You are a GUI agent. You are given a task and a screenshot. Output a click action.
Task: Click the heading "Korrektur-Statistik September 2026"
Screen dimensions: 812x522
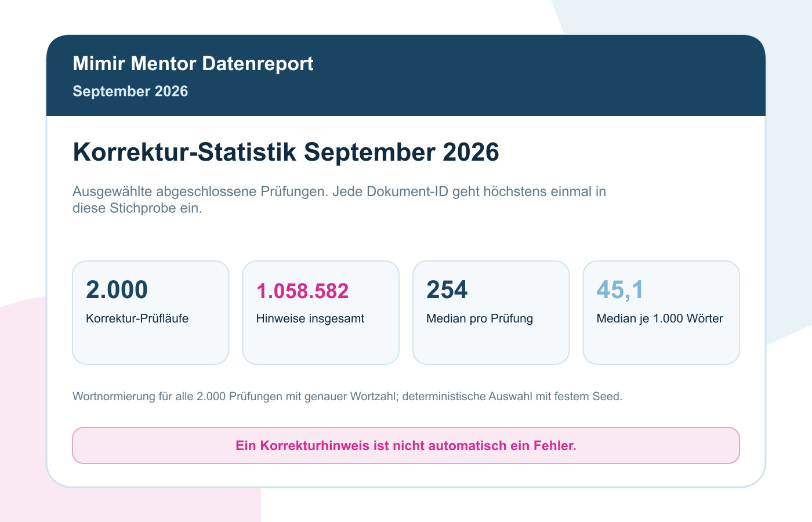286,152
